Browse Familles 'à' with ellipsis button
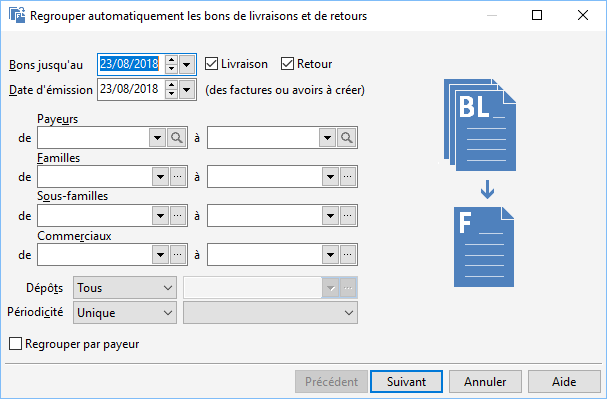The image size is (607, 399). coord(348,176)
